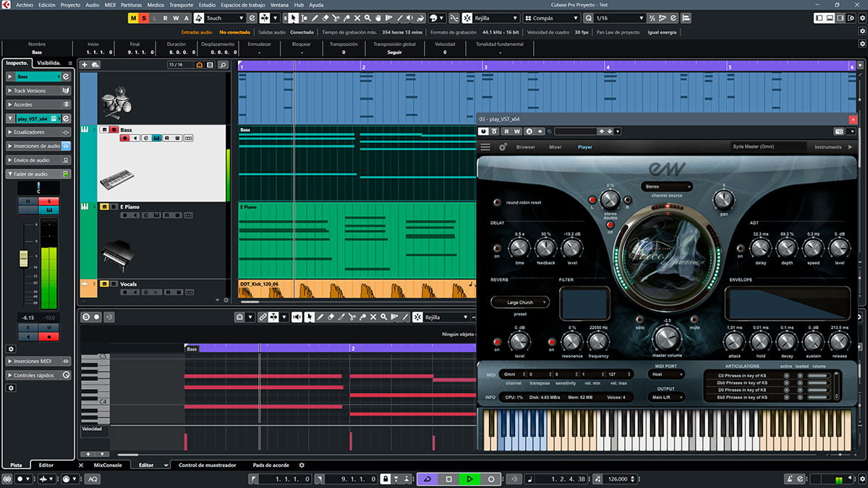
Task: Open the Play plugin hamburger menu icon
Action: (485, 147)
